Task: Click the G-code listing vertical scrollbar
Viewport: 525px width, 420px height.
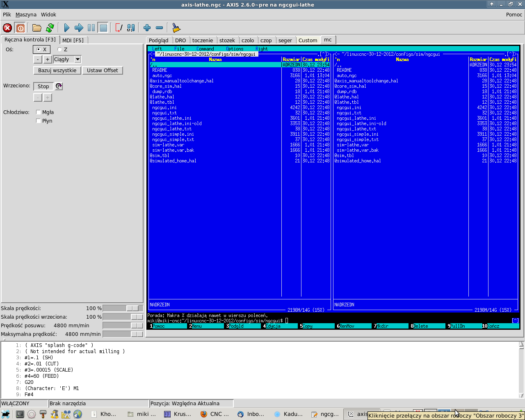Action: point(521,370)
